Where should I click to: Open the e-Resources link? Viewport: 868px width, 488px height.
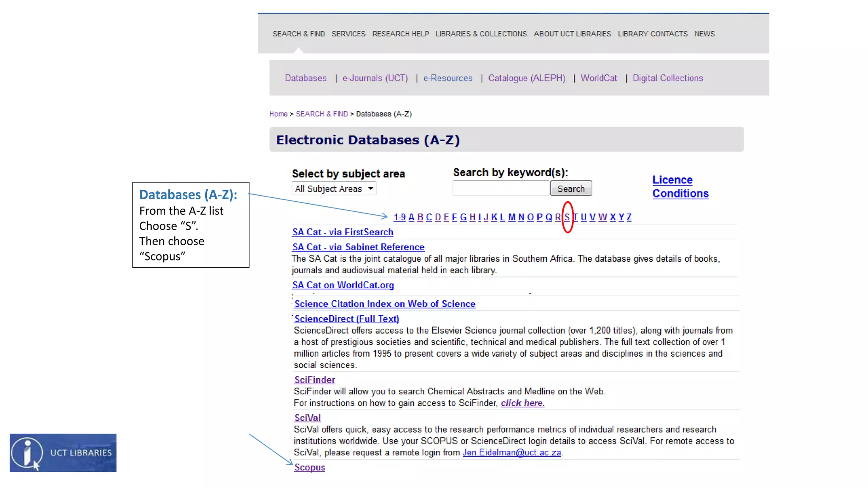(448, 78)
